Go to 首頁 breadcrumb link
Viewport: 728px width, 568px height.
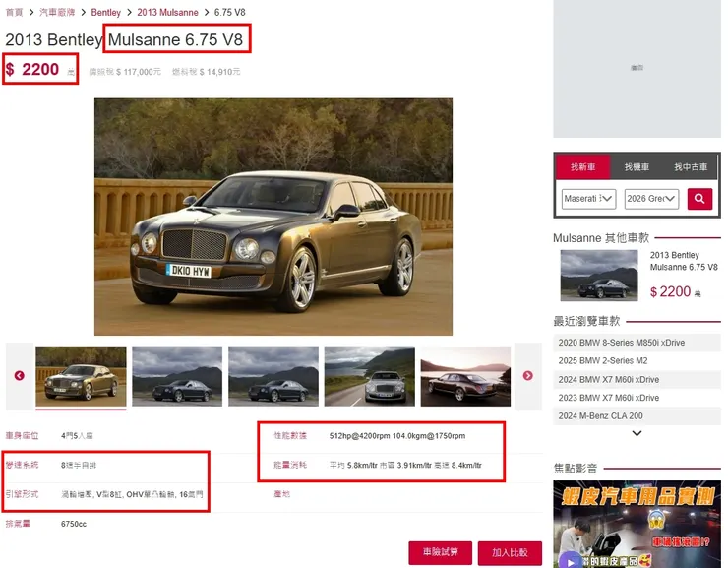click(14, 12)
